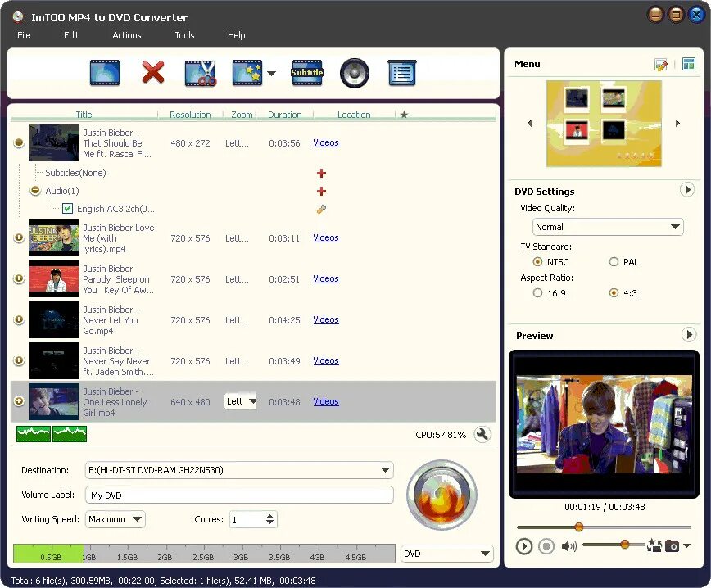Viewport: 711px width, 588px height.
Task: Expand the Never Say Never item
Action: pos(19,360)
